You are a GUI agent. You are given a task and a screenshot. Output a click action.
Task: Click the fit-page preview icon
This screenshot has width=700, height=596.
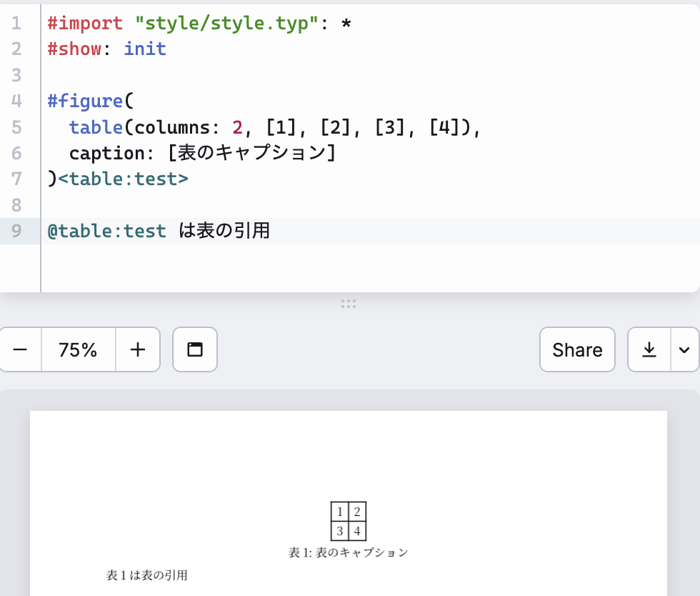point(195,349)
